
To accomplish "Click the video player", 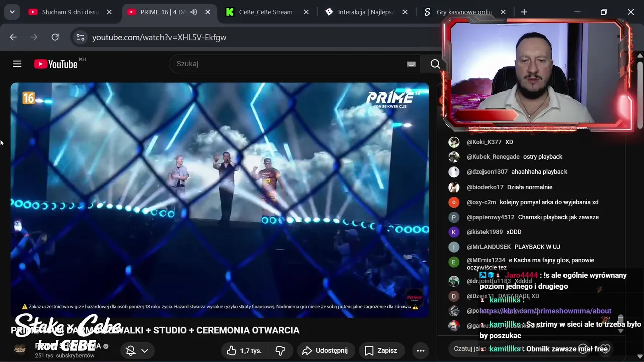I will (219, 200).
